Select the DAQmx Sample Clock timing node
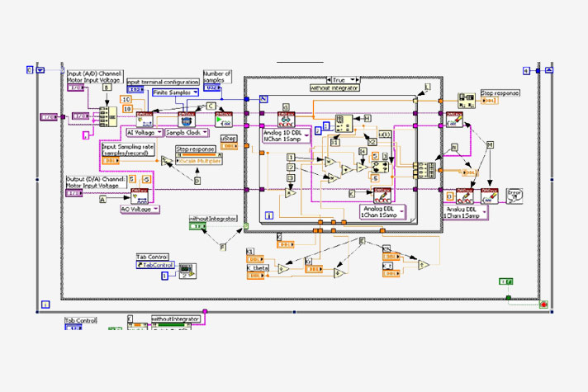Screen dimensions: 588x392 pyautogui.click(x=187, y=120)
